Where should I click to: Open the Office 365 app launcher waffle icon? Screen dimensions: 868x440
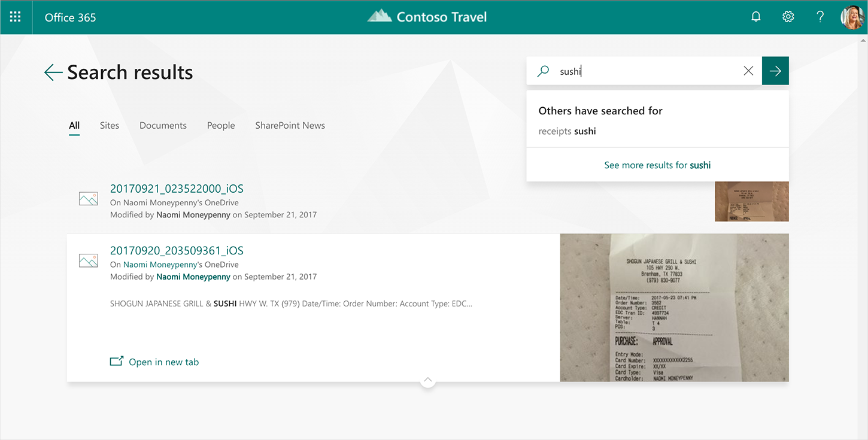[14, 16]
